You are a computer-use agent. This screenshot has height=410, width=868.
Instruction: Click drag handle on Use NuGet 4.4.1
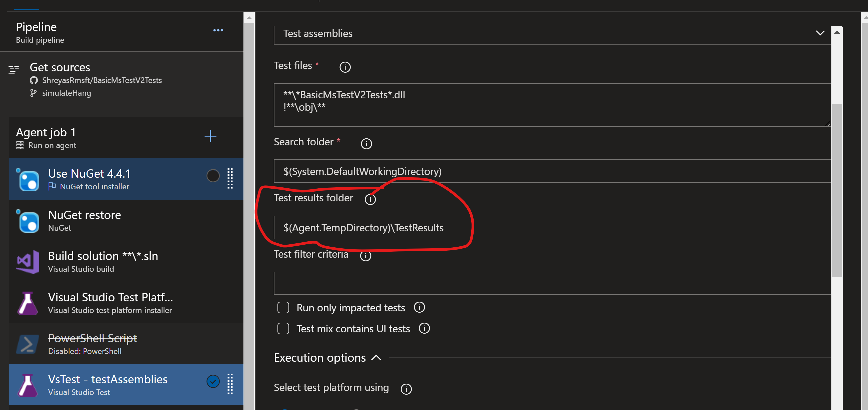[x=230, y=178]
